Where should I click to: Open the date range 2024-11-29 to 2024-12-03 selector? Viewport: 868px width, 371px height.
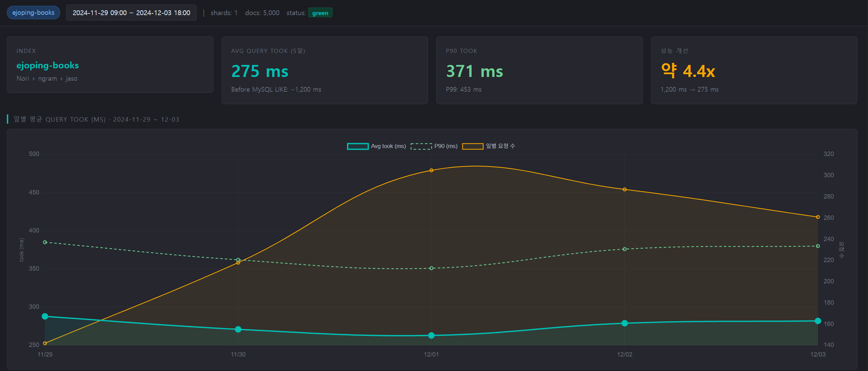click(131, 13)
